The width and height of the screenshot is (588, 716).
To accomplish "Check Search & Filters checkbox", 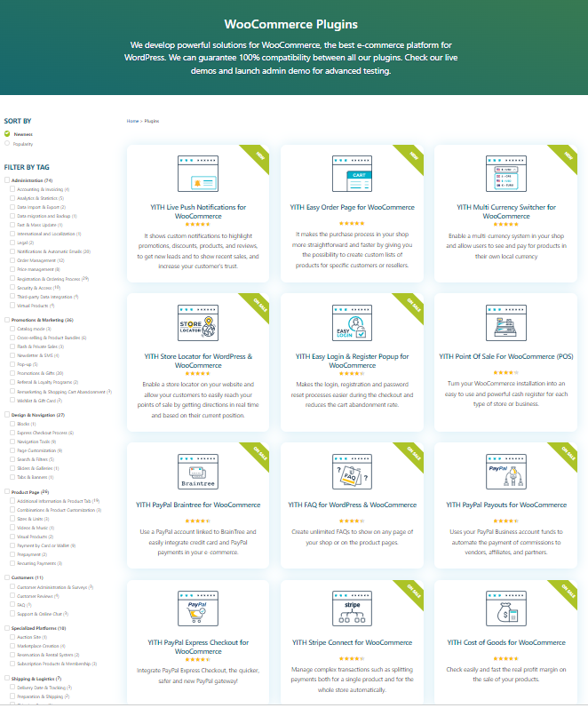I will pos(12,459).
